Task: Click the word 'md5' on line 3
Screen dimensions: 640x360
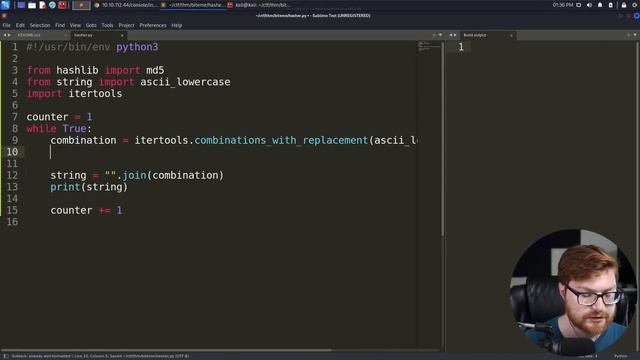Action: [x=155, y=70]
